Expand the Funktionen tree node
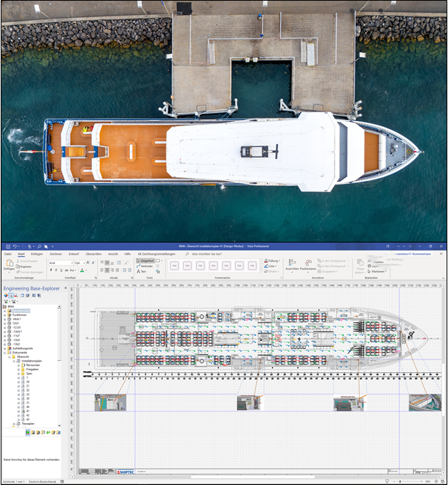The height and width of the screenshot is (485, 448). point(5,315)
